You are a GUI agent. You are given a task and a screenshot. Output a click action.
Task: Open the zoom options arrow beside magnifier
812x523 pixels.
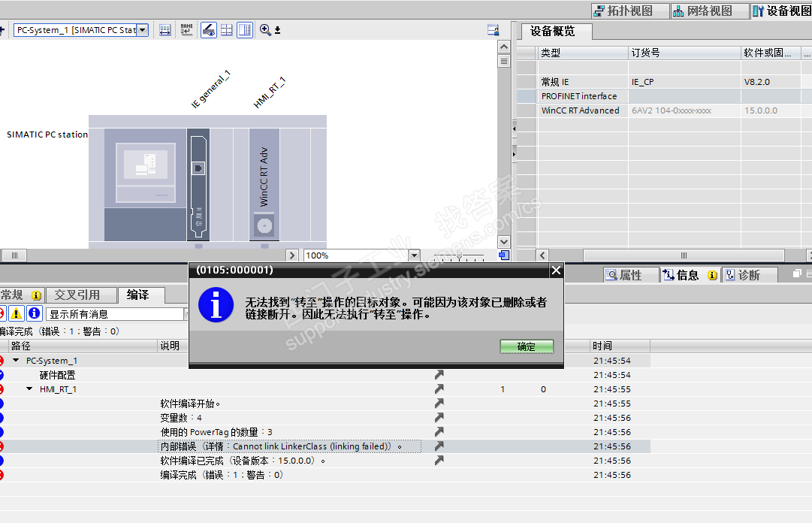tap(278, 30)
